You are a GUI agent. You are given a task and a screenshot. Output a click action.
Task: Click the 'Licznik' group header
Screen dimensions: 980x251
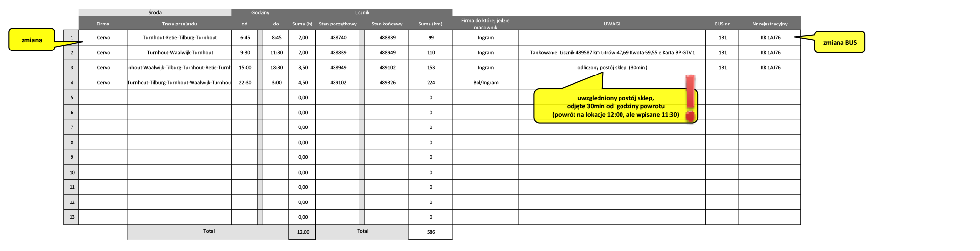(362, 13)
